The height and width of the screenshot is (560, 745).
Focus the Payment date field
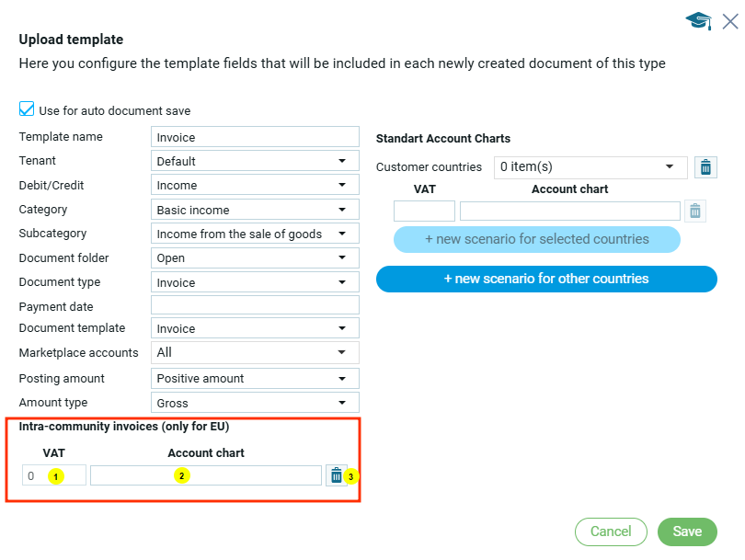point(255,305)
